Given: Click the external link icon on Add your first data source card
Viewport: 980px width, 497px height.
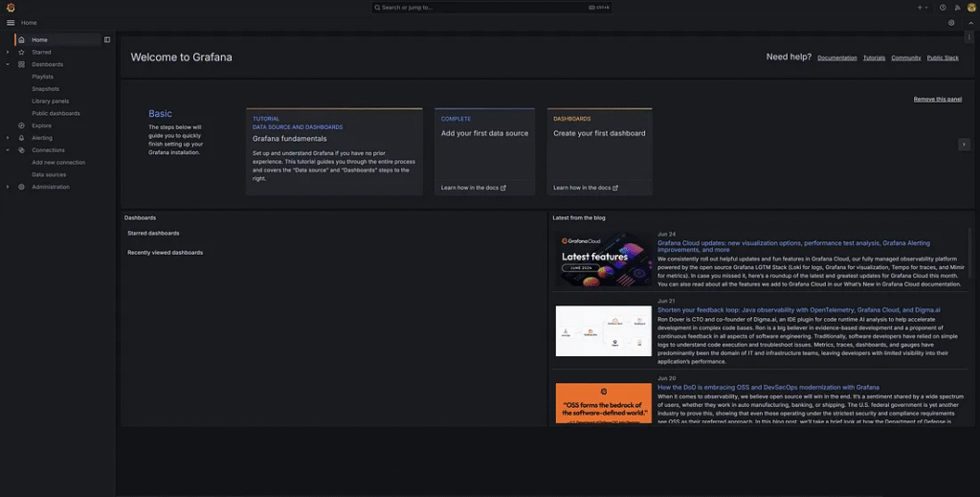Looking at the screenshot, I should coord(503,188).
